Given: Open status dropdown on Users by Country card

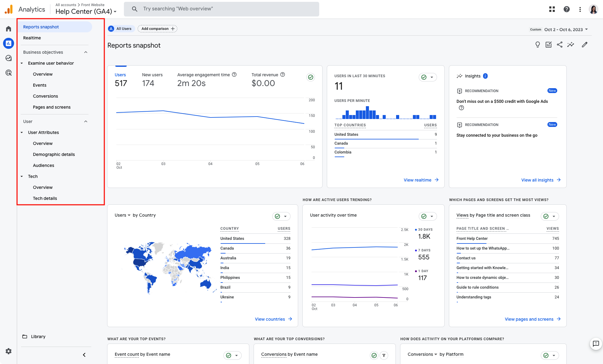Looking at the screenshot, I should click(x=281, y=216).
